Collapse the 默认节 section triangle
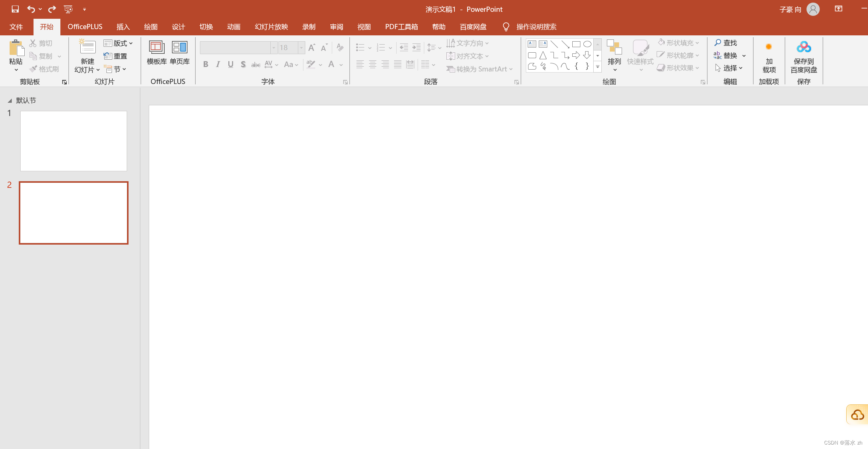 pyautogui.click(x=10, y=101)
